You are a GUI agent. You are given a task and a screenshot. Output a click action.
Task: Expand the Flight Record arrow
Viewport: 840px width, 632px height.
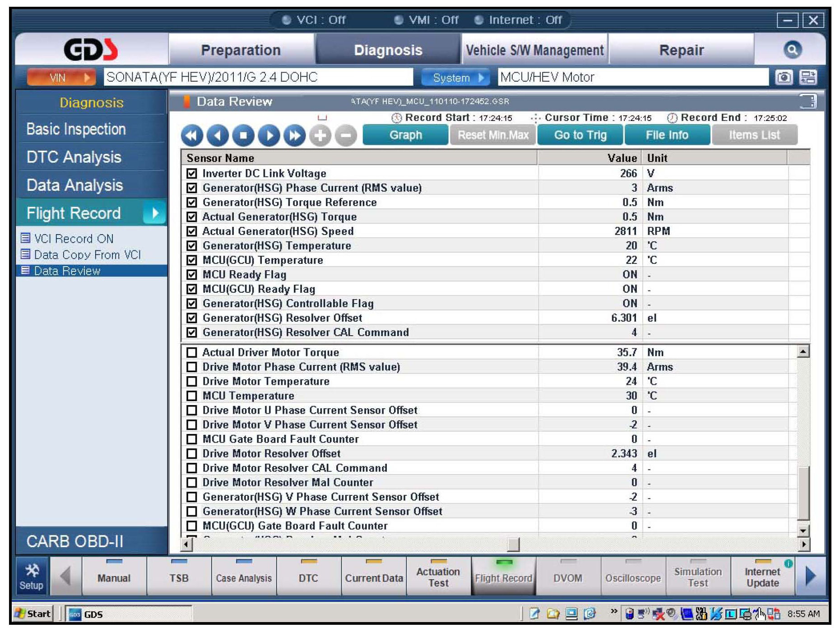(154, 213)
